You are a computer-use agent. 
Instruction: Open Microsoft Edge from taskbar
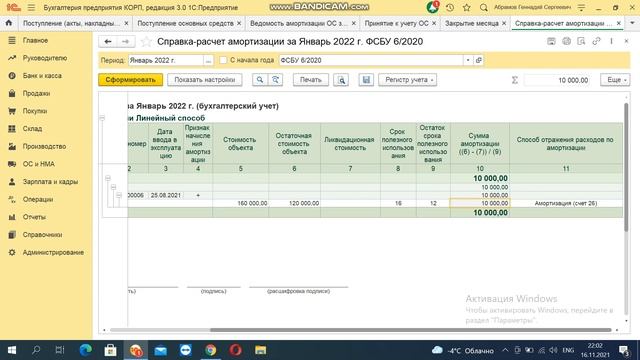click(85, 350)
